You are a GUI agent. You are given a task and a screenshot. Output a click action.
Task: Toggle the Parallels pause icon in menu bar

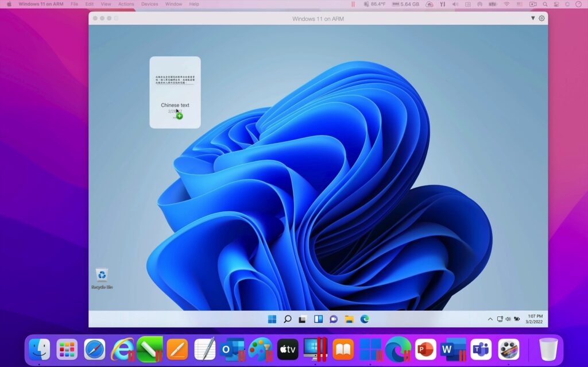(353, 4)
